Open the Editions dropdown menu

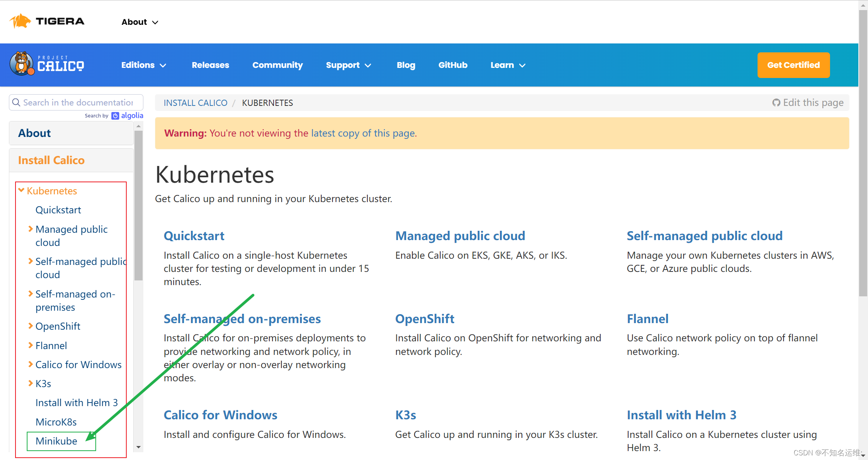point(144,65)
